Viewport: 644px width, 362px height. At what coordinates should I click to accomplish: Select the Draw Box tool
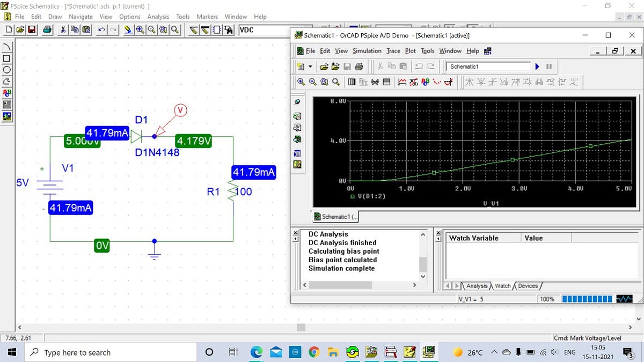7,59
